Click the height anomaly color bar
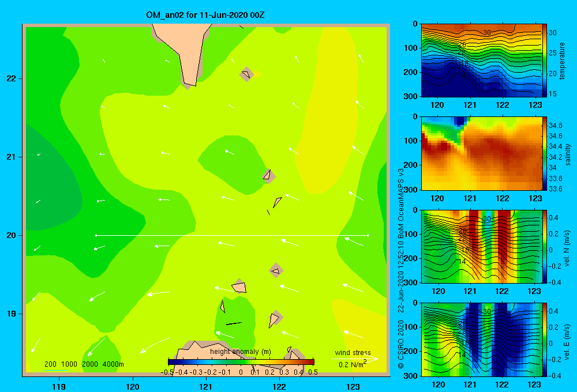 click(241, 362)
